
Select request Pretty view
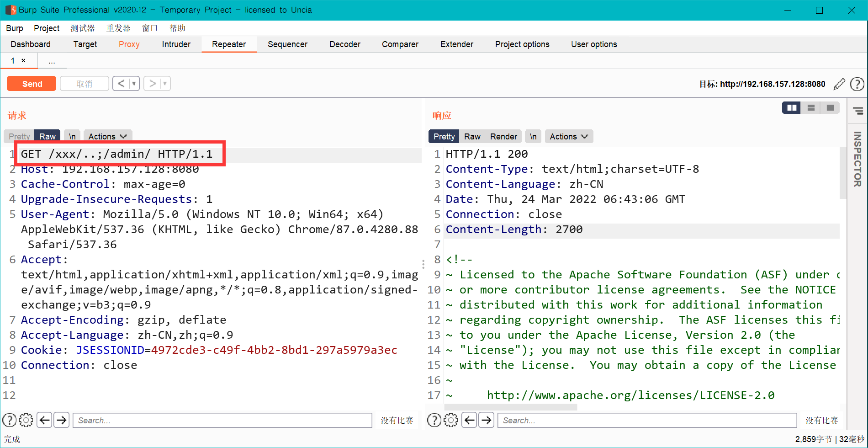(19, 136)
